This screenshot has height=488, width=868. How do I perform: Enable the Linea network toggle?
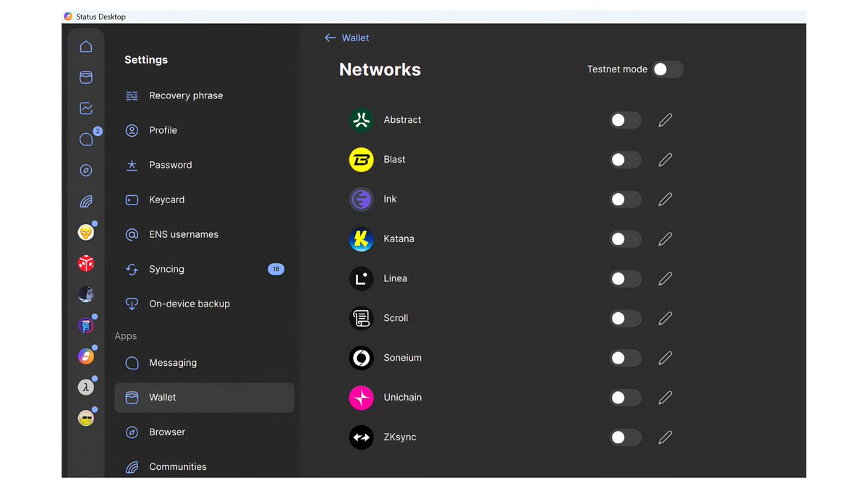(x=626, y=278)
